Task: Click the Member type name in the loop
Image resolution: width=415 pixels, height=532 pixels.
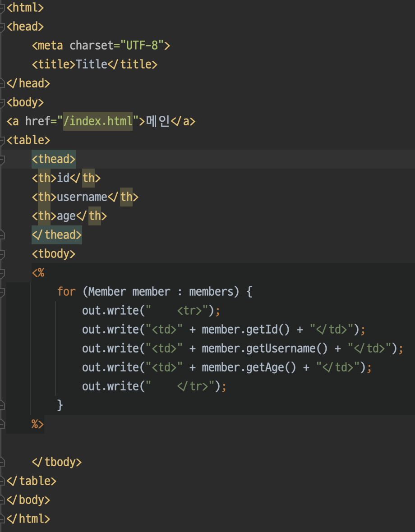Action: 107,292
